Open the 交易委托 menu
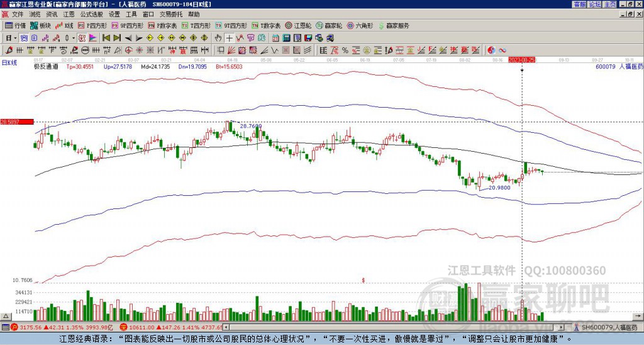This screenshot has width=644, height=345. pos(171,14)
